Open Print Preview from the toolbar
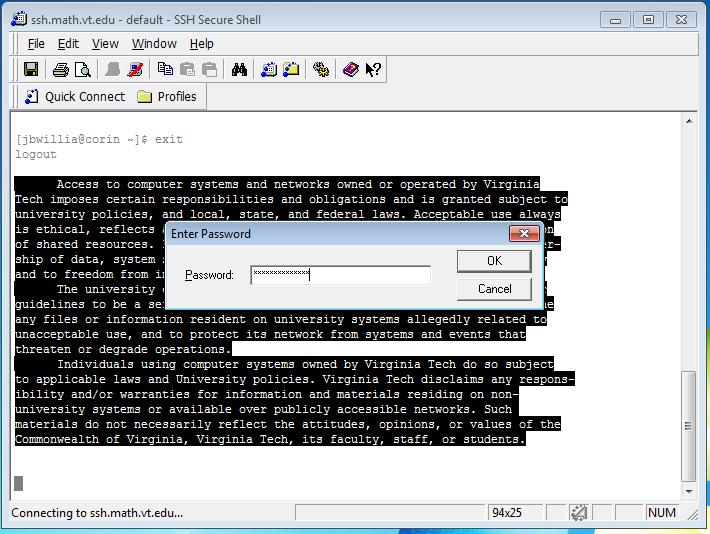Image resolution: width=710 pixels, height=534 pixels. pyautogui.click(x=83, y=70)
